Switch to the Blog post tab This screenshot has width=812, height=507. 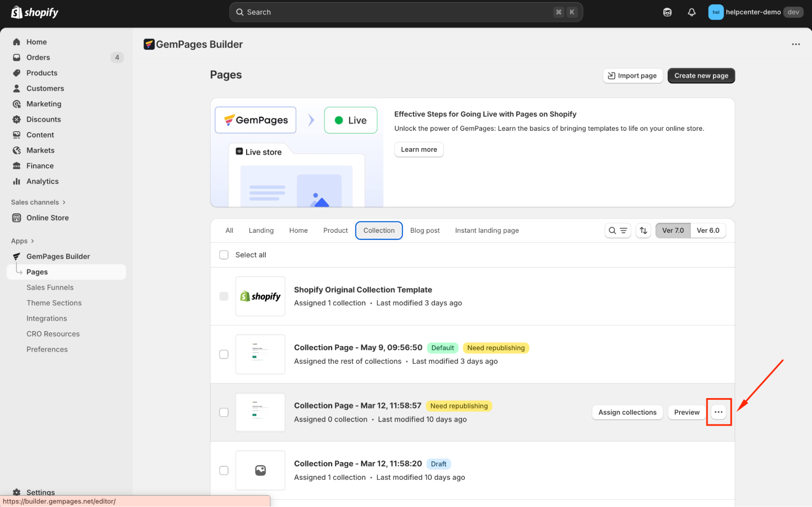424,230
